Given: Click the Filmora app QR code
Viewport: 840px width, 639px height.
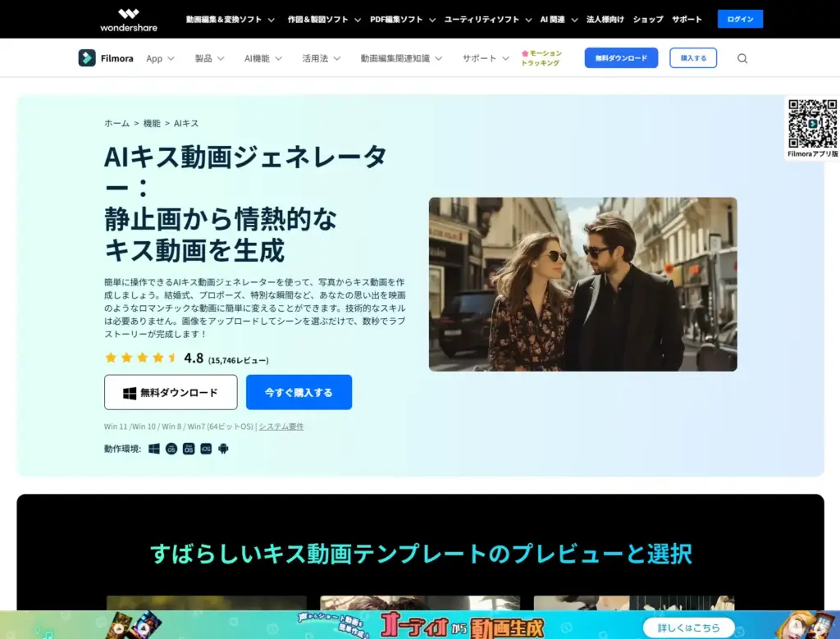Looking at the screenshot, I should [812, 123].
